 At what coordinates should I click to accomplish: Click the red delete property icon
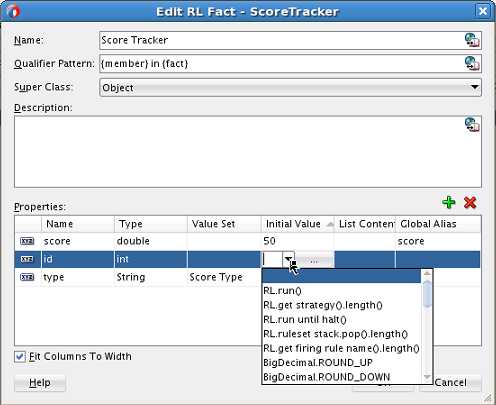(x=470, y=202)
